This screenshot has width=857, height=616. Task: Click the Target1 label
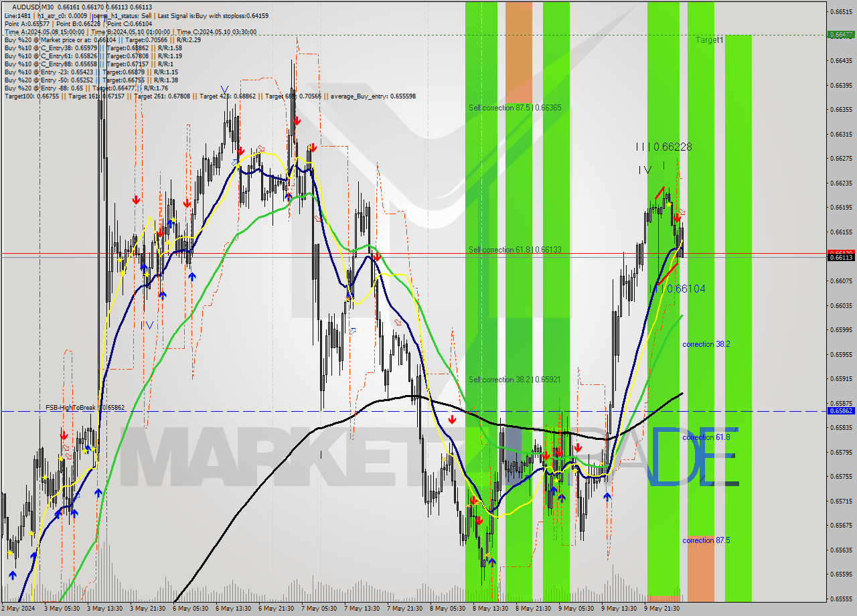(709, 40)
